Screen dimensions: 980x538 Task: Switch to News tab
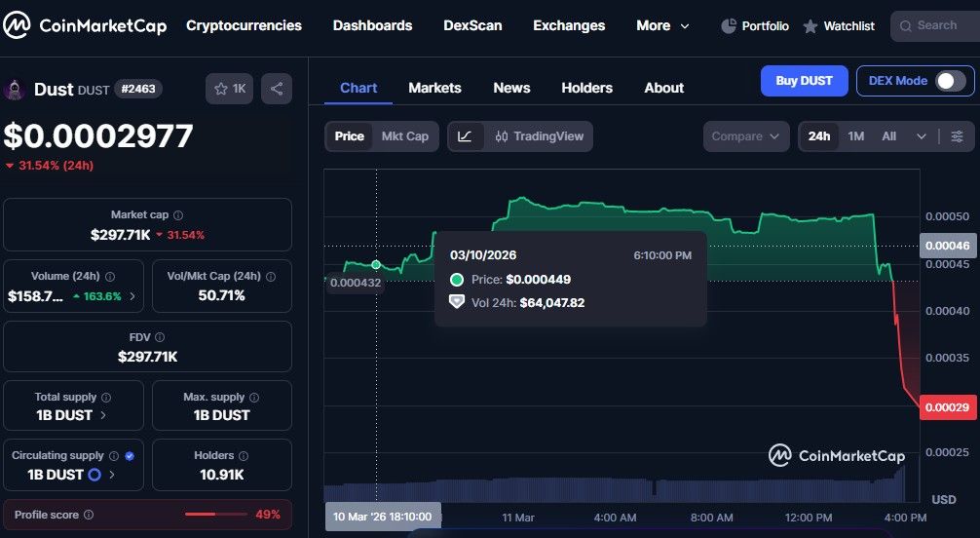[x=511, y=89]
